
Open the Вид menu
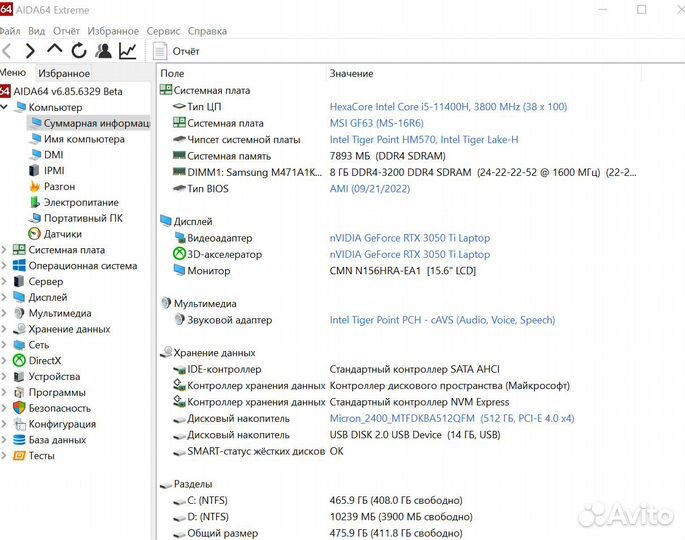click(x=37, y=31)
